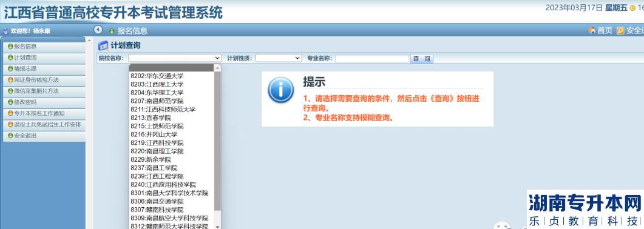Select 8219:江西科技学院 from the list
Image resolution: width=644 pixels, height=229 pixels.
click(x=171, y=143)
